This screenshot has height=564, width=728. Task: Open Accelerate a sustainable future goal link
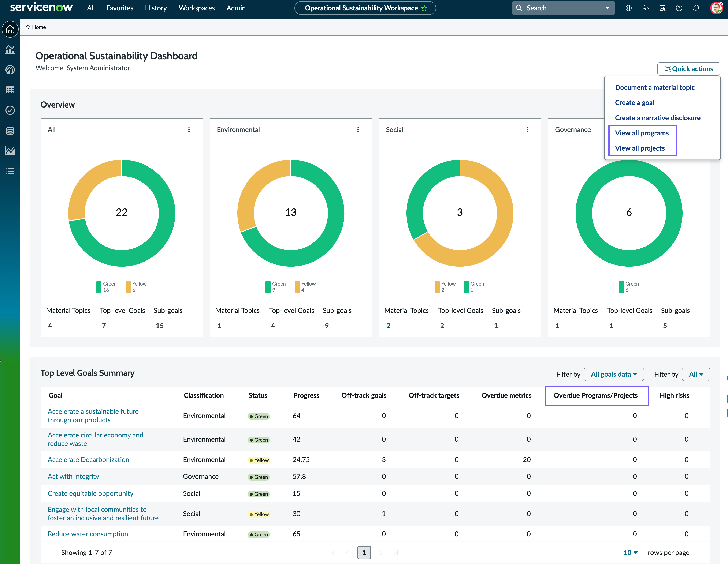pyautogui.click(x=93, y=416)
